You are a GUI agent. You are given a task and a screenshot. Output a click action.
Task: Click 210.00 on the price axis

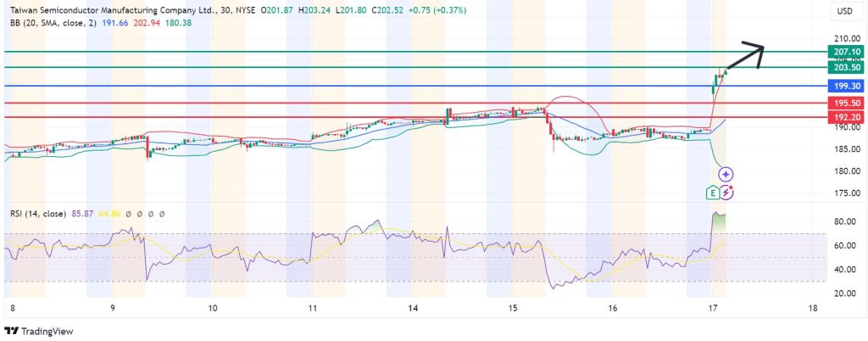848,39
